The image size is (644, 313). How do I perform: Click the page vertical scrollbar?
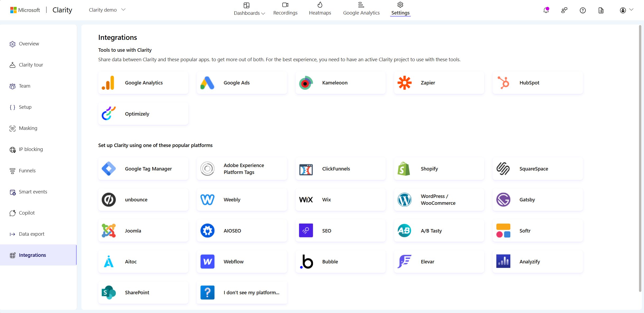tap(640, 158)
